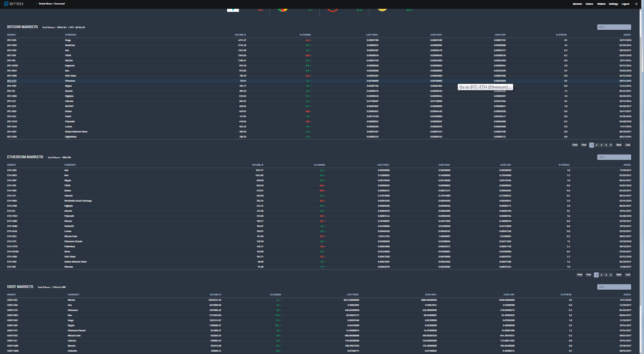Click Next in Ethereum Markets pagination
This screenshot has height=354, width=644.
[619, 275]
